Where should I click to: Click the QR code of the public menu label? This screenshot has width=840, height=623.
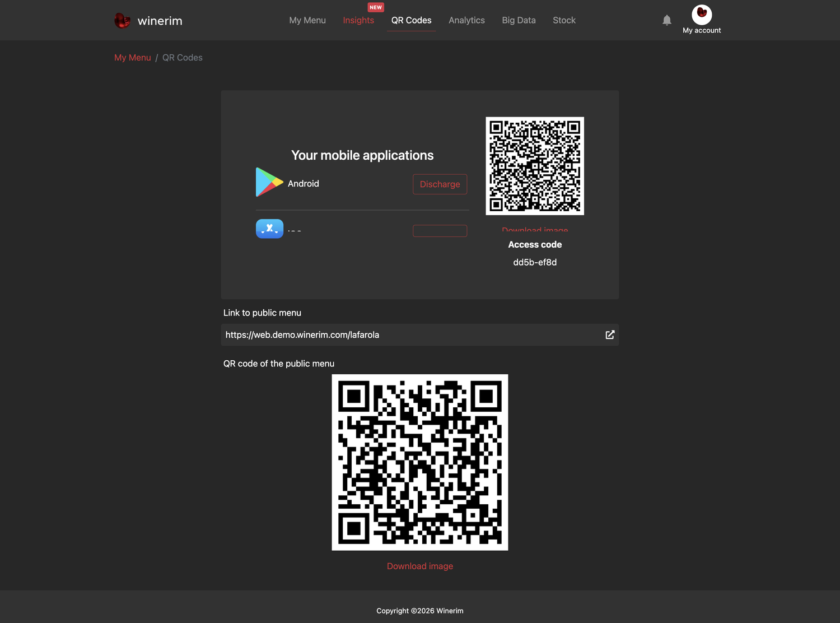[x=279, y=364]
